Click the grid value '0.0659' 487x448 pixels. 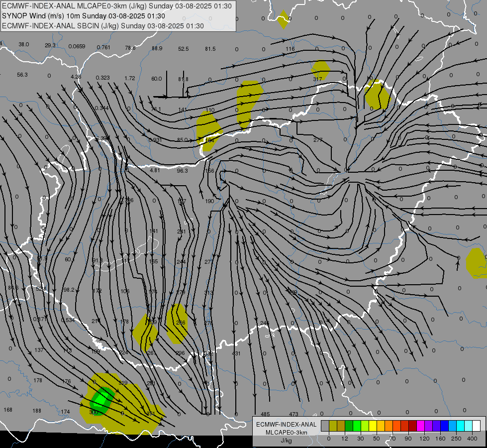click(77, 46)
